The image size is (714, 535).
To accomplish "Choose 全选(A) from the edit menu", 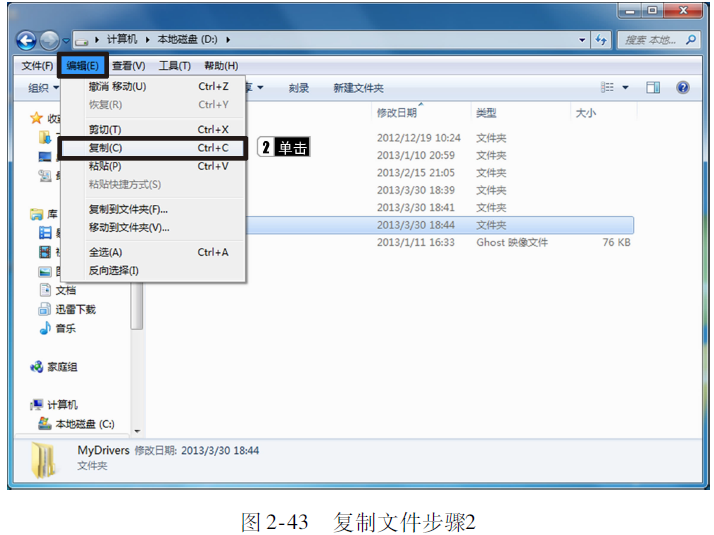I will (153, 252).
